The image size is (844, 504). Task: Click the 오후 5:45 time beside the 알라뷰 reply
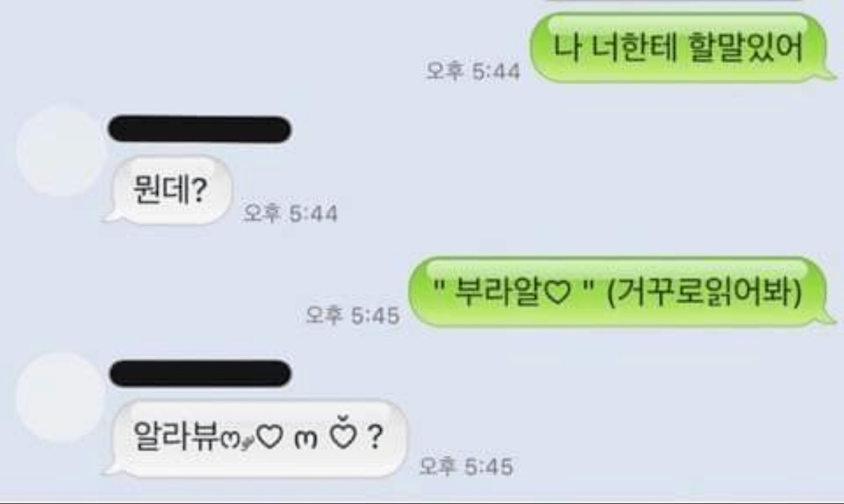466,466
